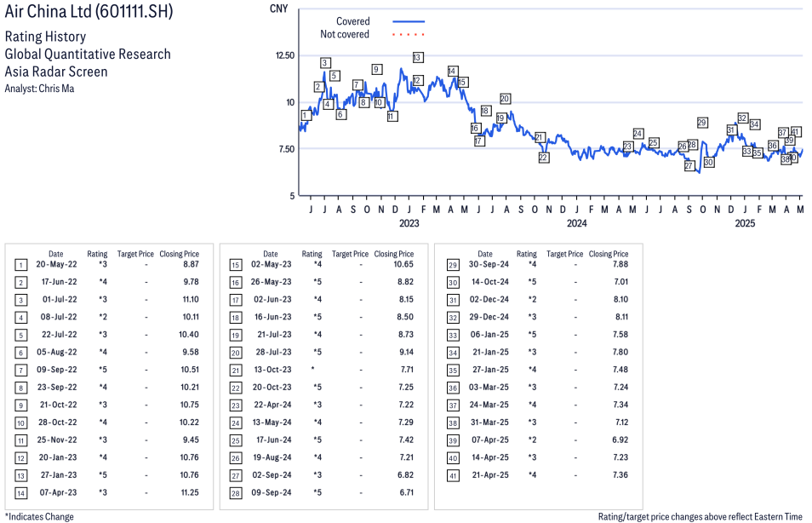Select the closing price 7.36
The height and width of the screenshot is (523, 812).
(620, 475)
